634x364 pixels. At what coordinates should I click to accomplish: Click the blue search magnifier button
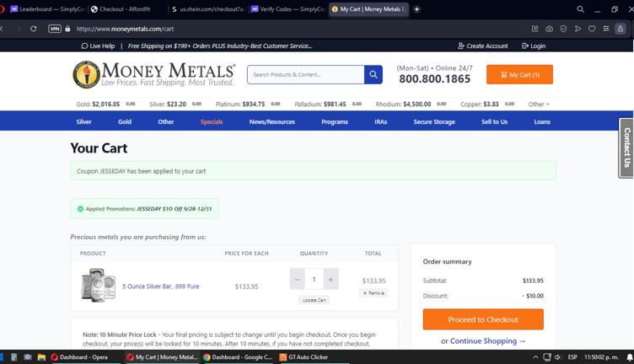click(x=373, y=75)
